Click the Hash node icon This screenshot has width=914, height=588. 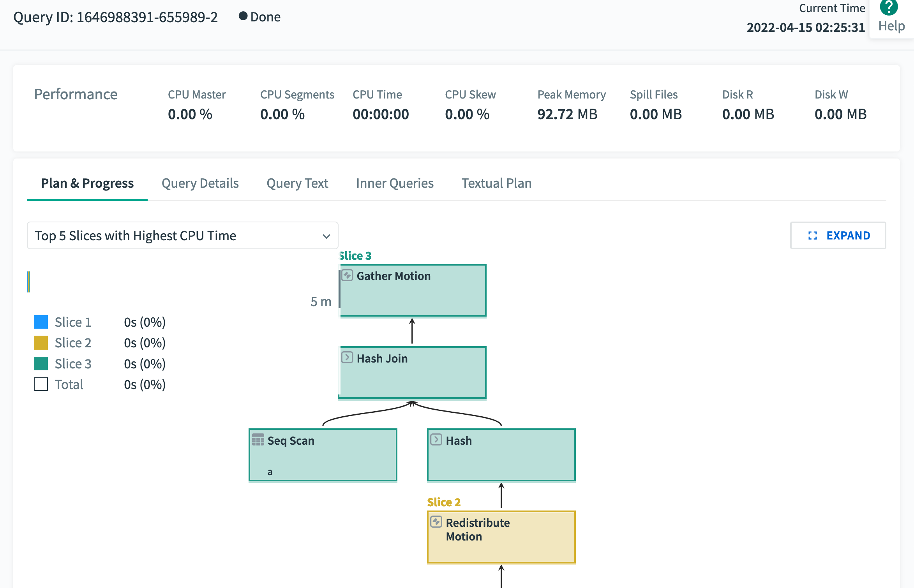(x=436, y=440)
